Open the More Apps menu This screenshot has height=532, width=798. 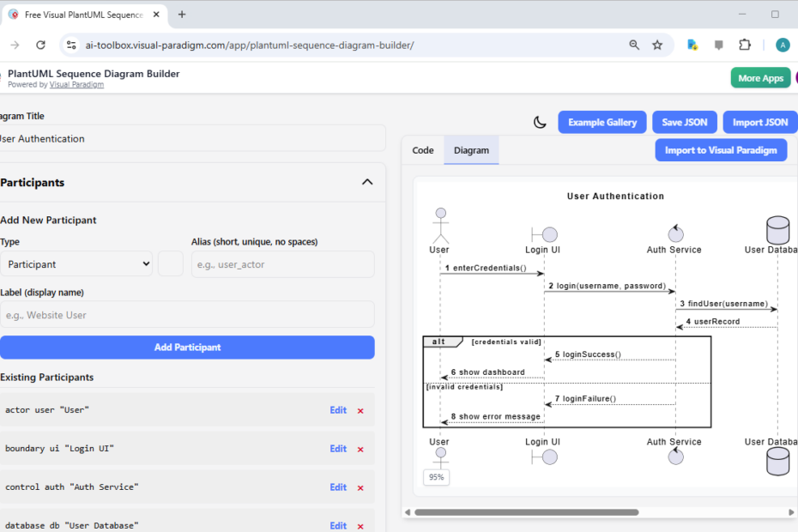[x=760, y=78]
